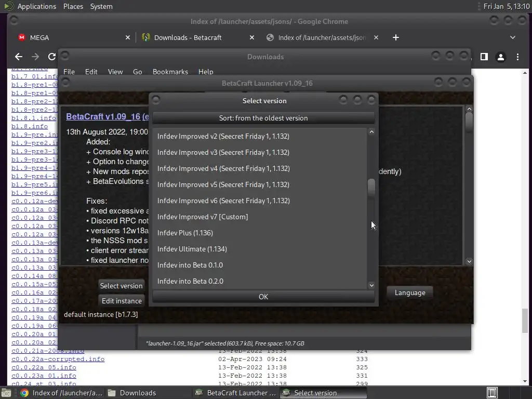Switch to Select version taskbar entry
This screenshot has width=532, height=399.
[x=323, y=393]
